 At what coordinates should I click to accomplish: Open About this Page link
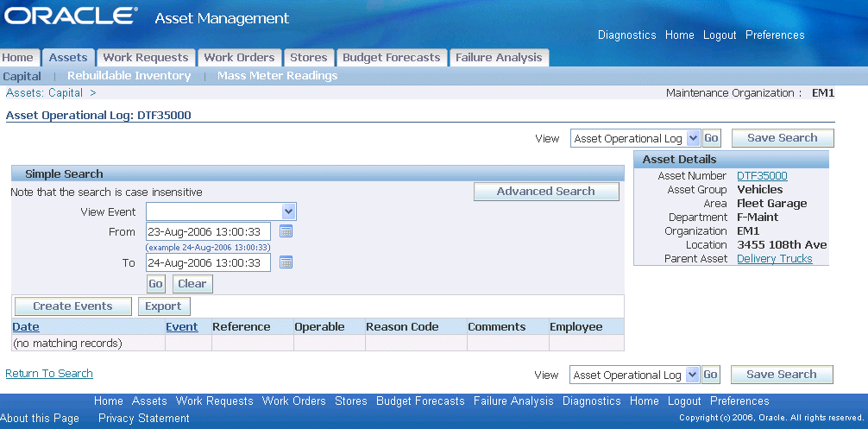click(40, 419)
